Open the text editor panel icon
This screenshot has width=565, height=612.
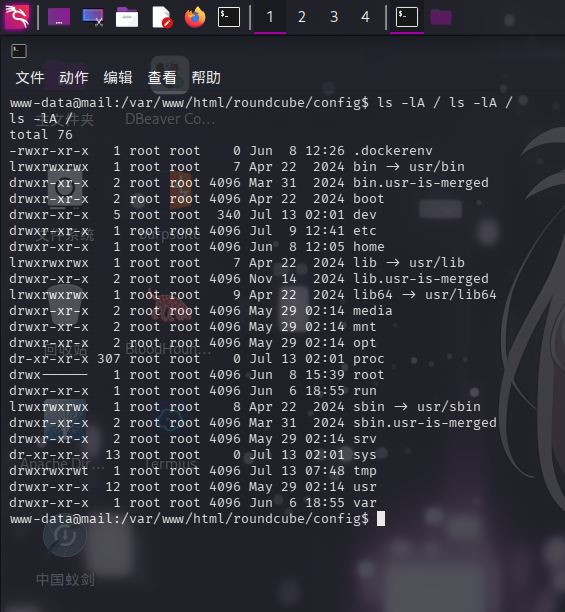click(162, 17)
